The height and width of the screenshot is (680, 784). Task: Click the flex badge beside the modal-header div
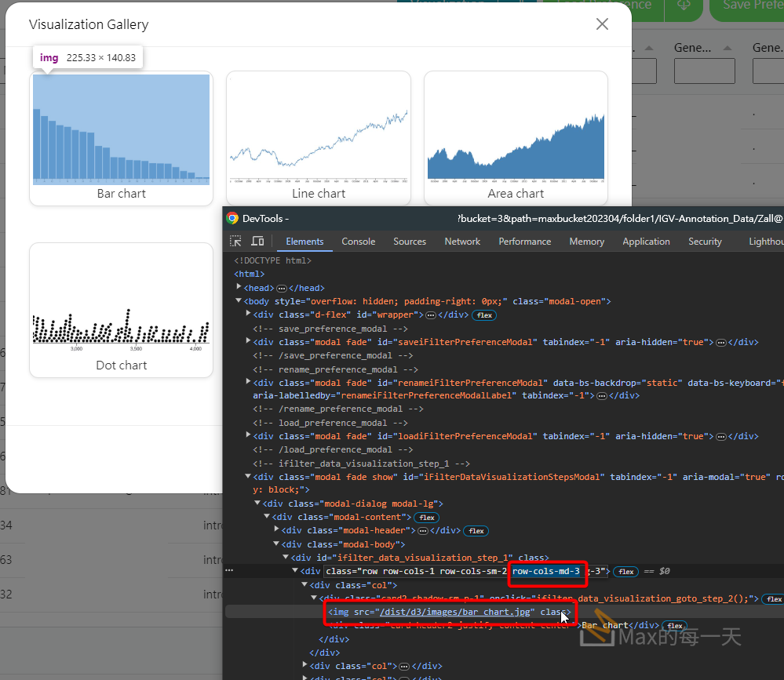(x=476, y=531)
